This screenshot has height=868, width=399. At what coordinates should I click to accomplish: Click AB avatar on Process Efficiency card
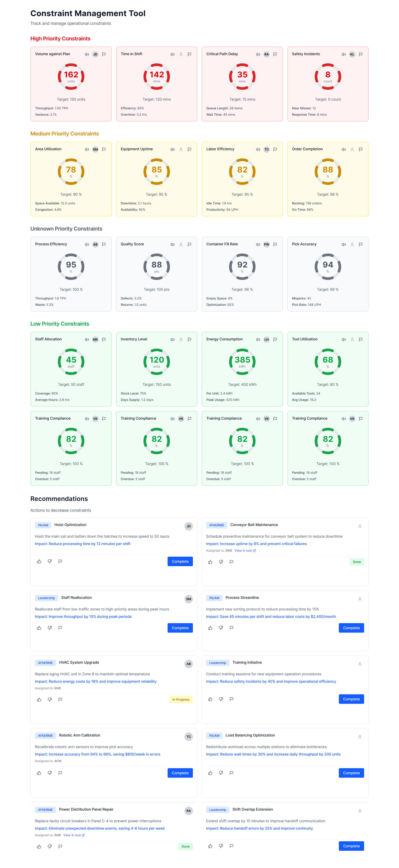(x=95, y=244)
